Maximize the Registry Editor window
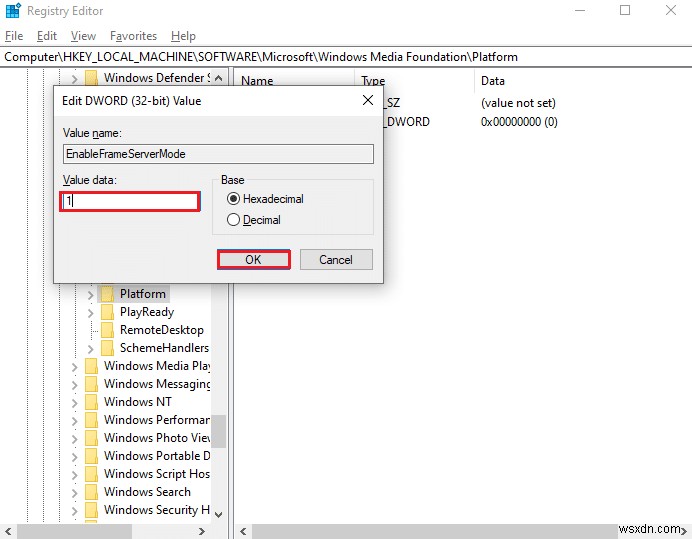 point(625,10)
